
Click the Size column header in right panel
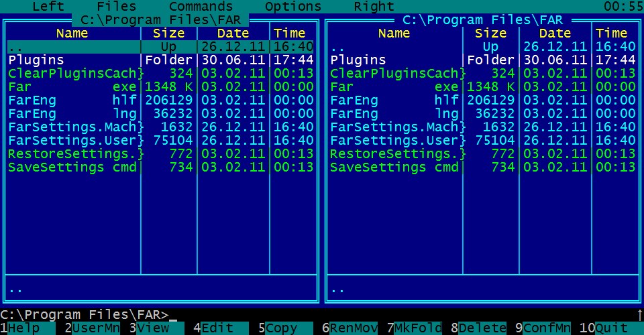[490, 33]
